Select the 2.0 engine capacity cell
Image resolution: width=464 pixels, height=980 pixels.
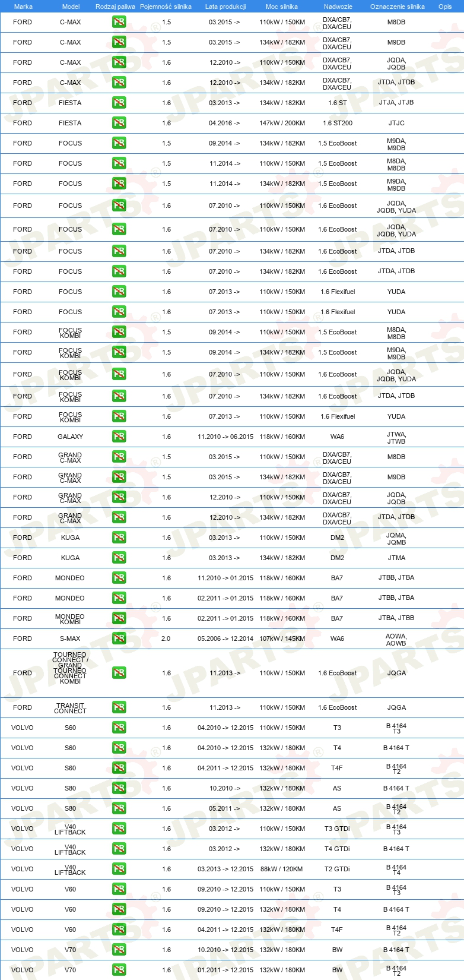point(166,638)
